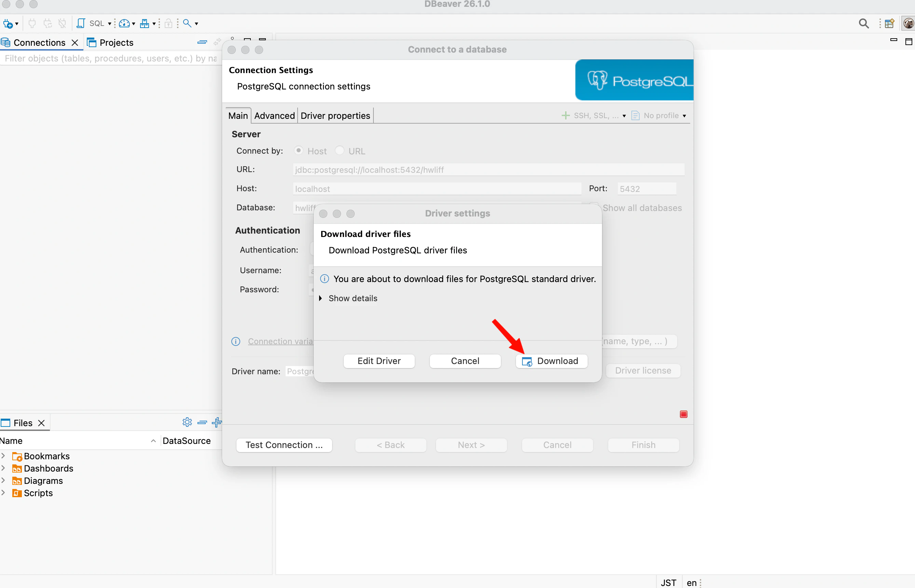
Task: Open the SQL editor dropdown arrow
Action: point(110,24)
